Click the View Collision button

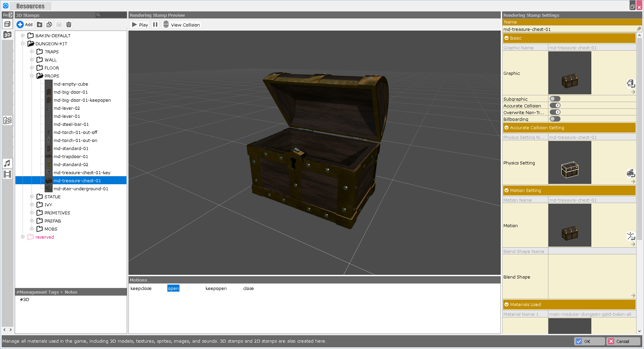click(x=181, y=24)
